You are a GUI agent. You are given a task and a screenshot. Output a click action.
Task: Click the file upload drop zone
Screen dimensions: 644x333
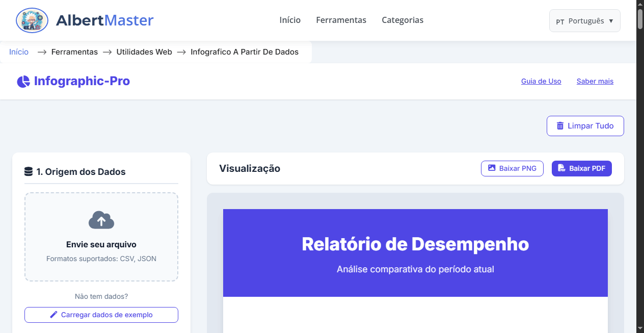pos(101,237)
